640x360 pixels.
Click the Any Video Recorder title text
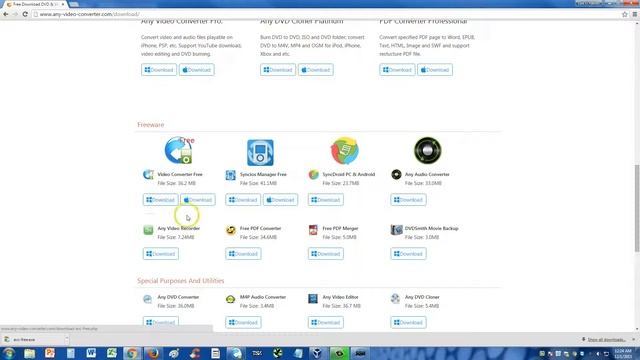click(x=179, y=228)
